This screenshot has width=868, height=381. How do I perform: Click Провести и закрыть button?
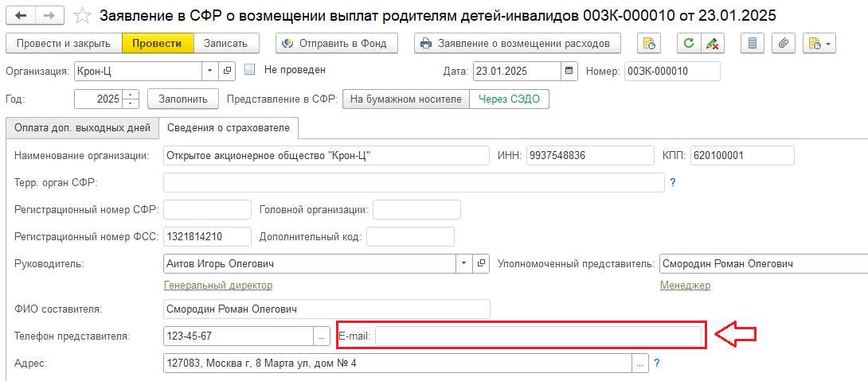click(x=63, y=43)
